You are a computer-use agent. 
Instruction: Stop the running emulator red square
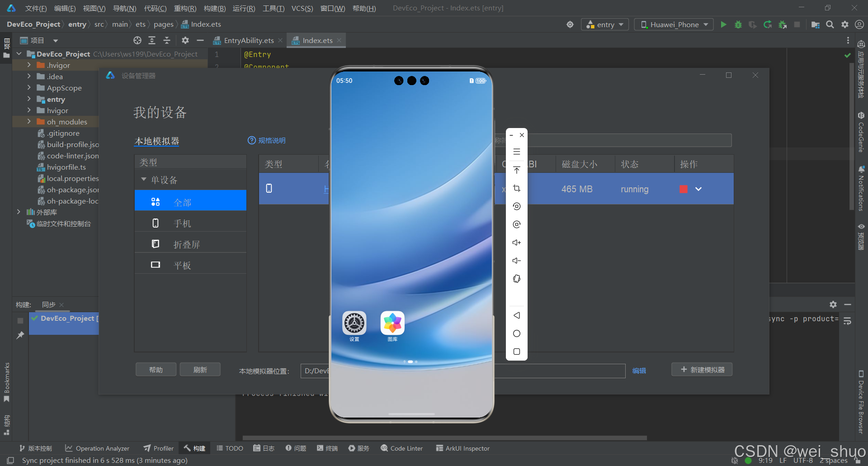(684, 189)
